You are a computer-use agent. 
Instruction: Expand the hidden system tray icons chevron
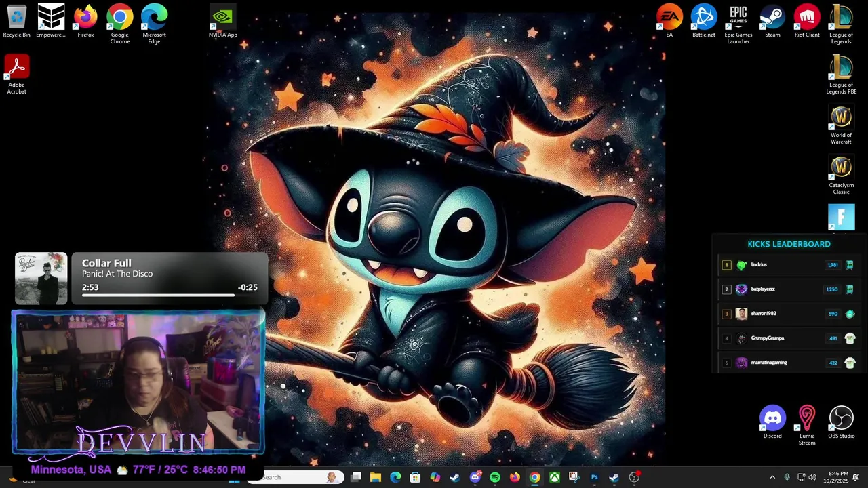(772, 477)
